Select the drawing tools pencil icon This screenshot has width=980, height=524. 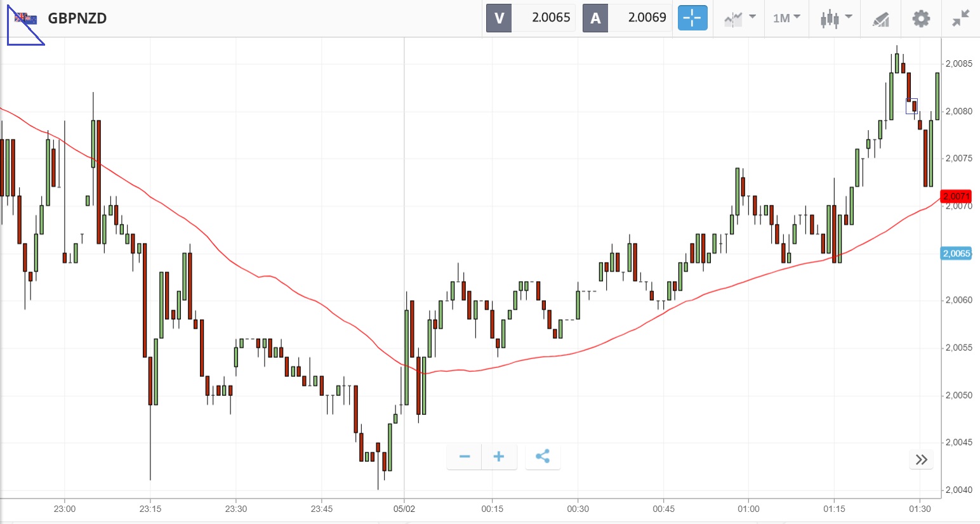[x=880, y=19]
